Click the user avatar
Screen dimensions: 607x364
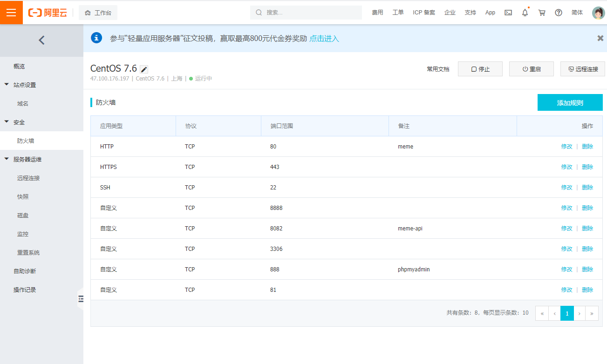coord(598,13)
